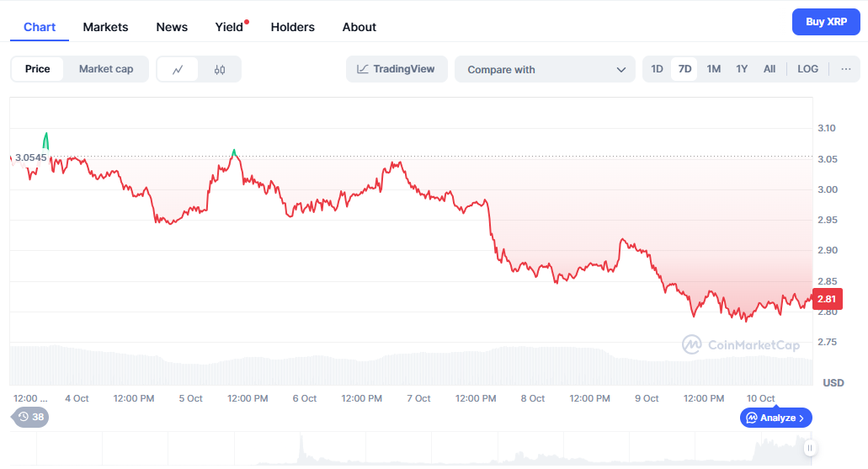
Task: Open the Yield tab
Action: [x=229, y=27]
